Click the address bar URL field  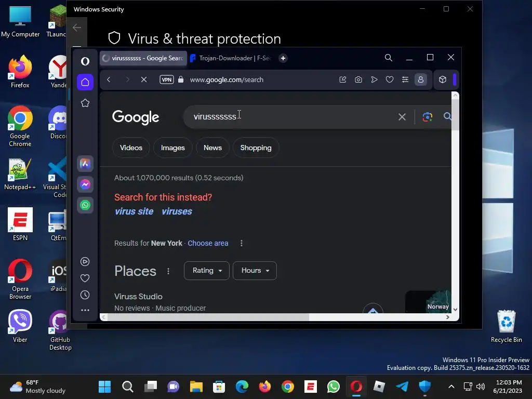click(227, 79)
